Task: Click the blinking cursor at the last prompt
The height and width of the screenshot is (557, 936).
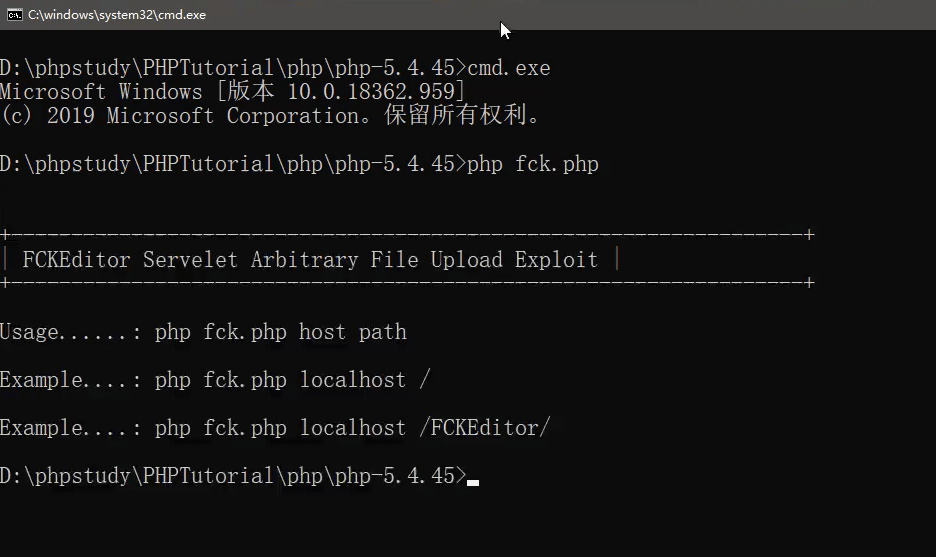Action: click(473, 482)
